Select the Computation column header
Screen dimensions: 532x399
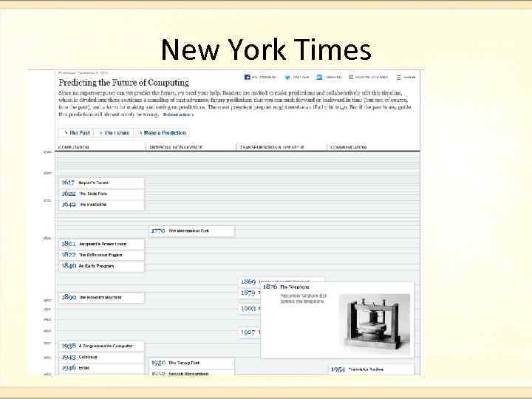(x=74, y=147)
